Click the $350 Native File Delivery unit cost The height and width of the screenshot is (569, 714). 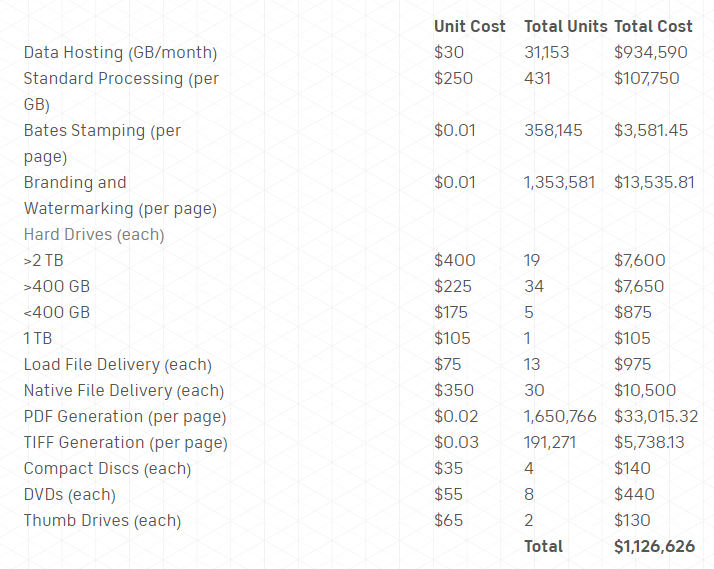[452, 390]
